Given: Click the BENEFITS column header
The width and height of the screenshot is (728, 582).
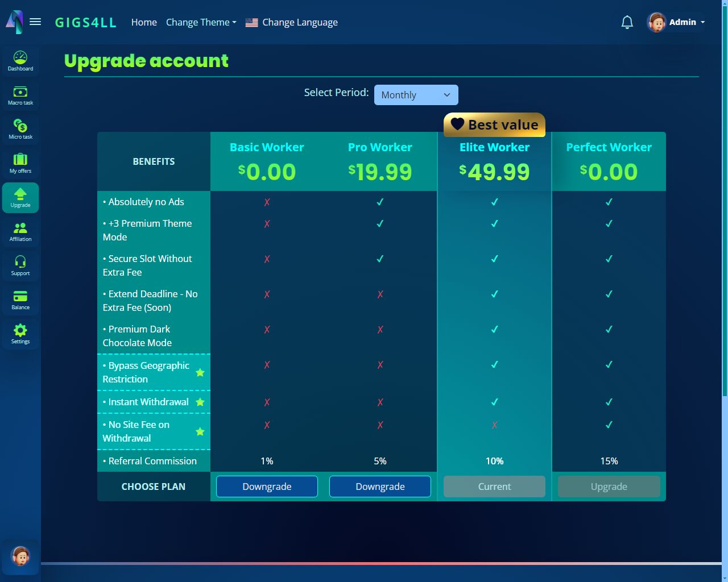Looking at the screenshot, I should 154,161.
